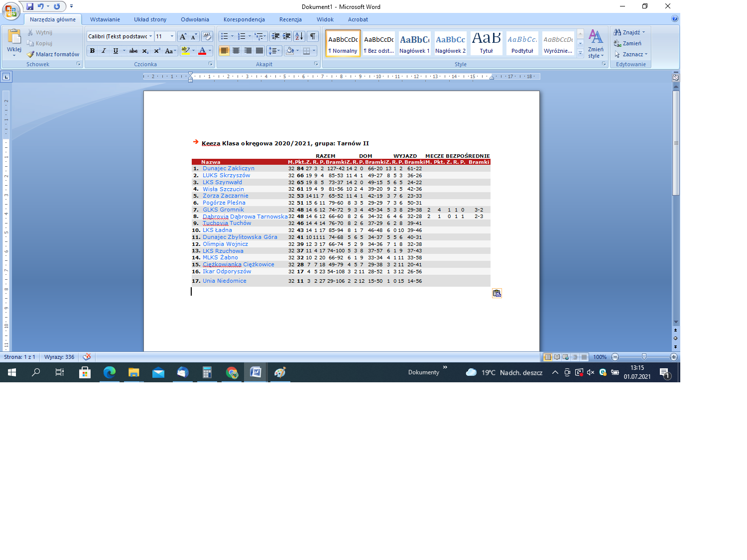Switch to the Recenzja tab
Screen dimensions: 747x560
click(x=290, y=19)
